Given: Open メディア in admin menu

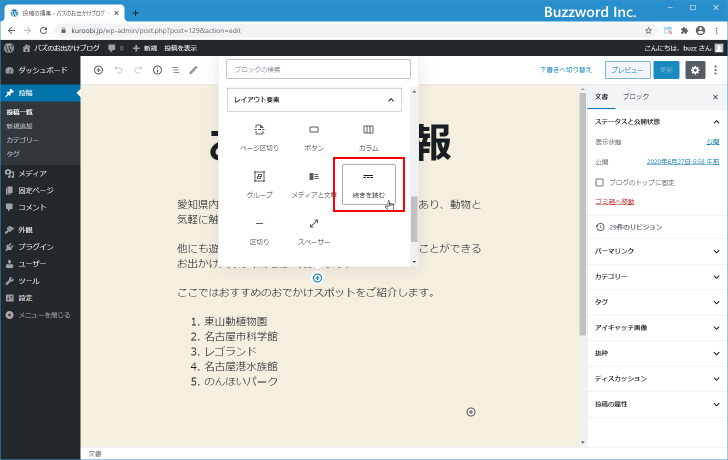Looking at the screenshot, I should (40, 173).
